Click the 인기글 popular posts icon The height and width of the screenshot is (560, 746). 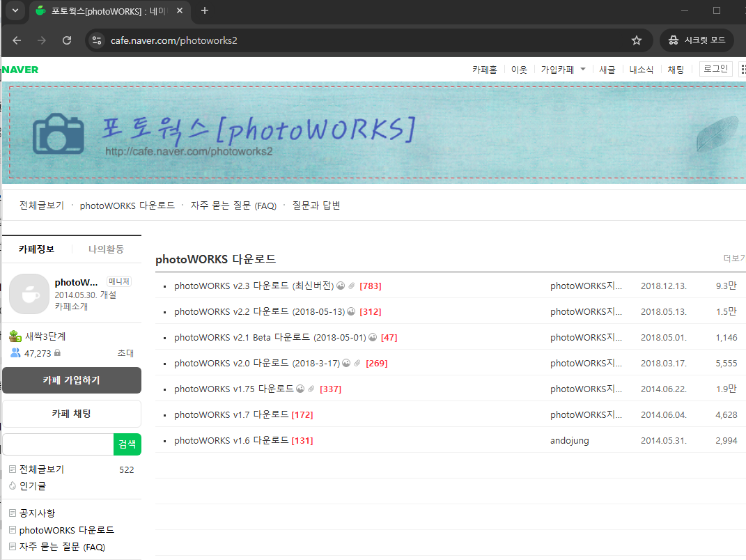12,485
